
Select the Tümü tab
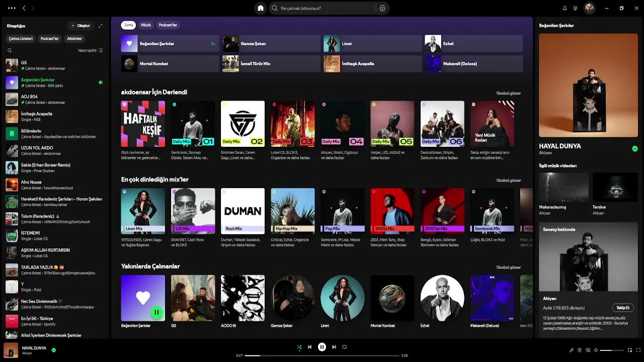coord(129,25)
